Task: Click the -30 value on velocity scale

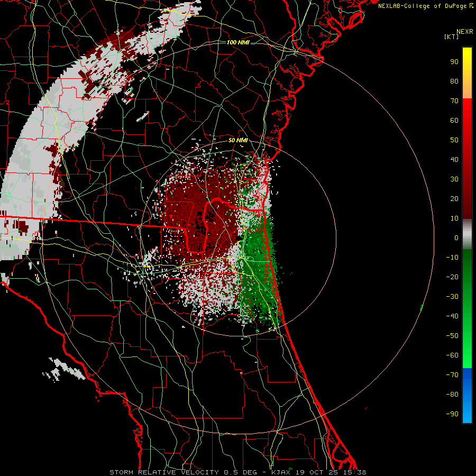Action: pos(452,297)
